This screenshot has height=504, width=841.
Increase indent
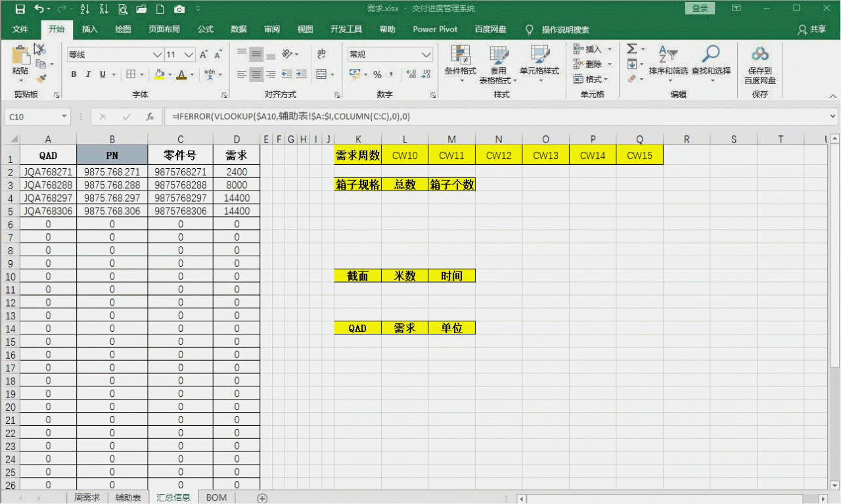(x=301, y=74)
